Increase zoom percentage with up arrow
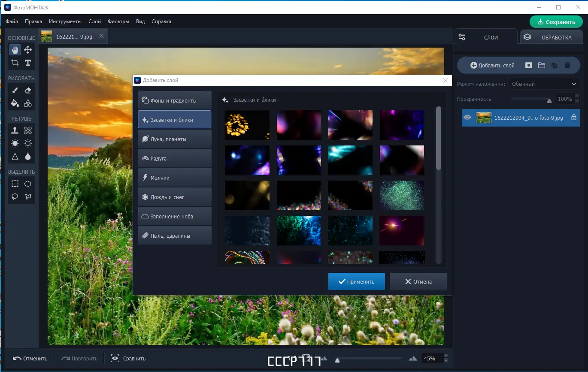Screen dimensions: 588x372 pyautogui.click(x=446, y=356)
